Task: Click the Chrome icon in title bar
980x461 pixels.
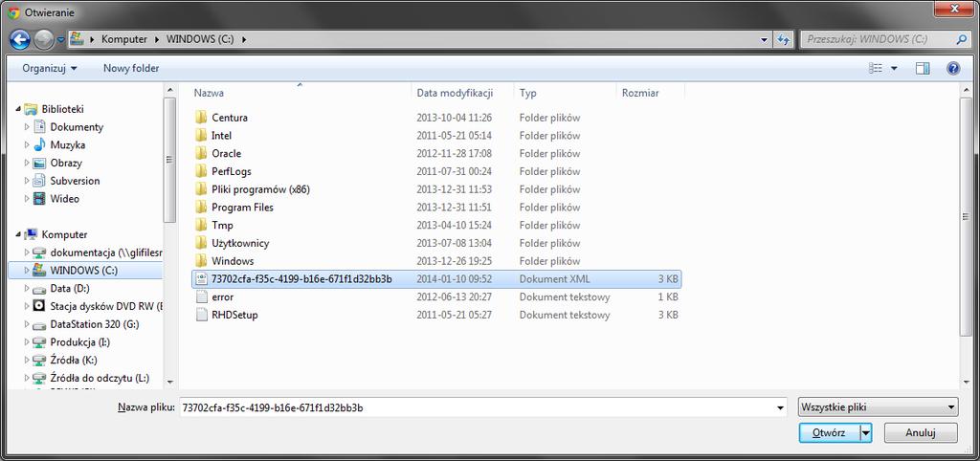Action: click(13, 11)
